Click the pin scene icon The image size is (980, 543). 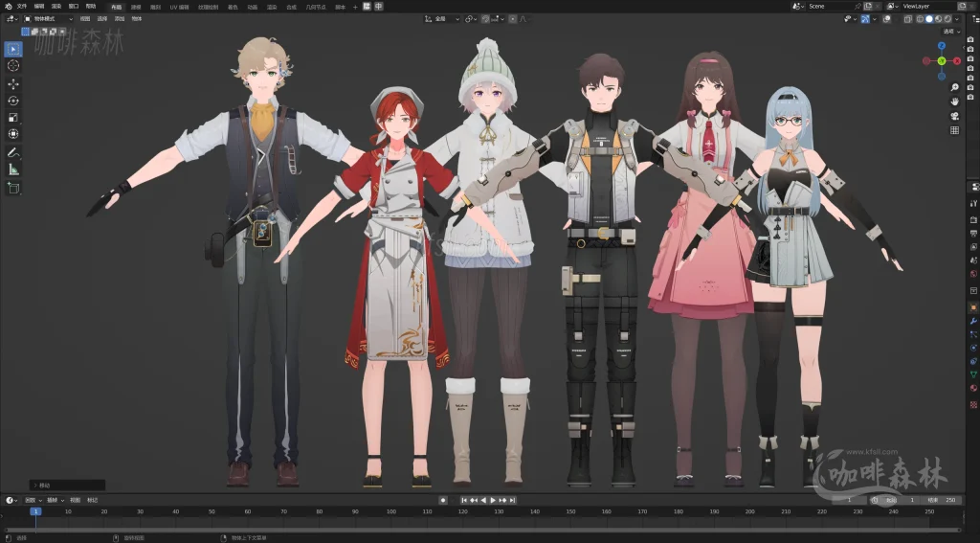tap(857, 7)
